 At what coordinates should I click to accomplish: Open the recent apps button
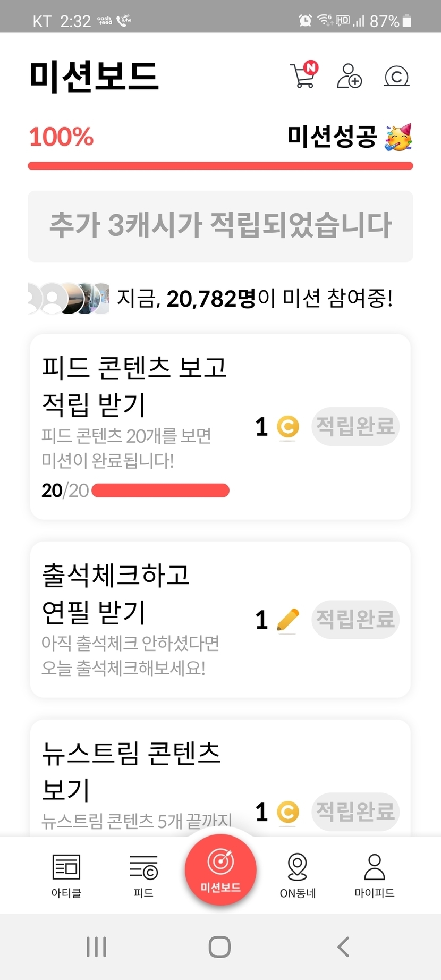point(96,947)
